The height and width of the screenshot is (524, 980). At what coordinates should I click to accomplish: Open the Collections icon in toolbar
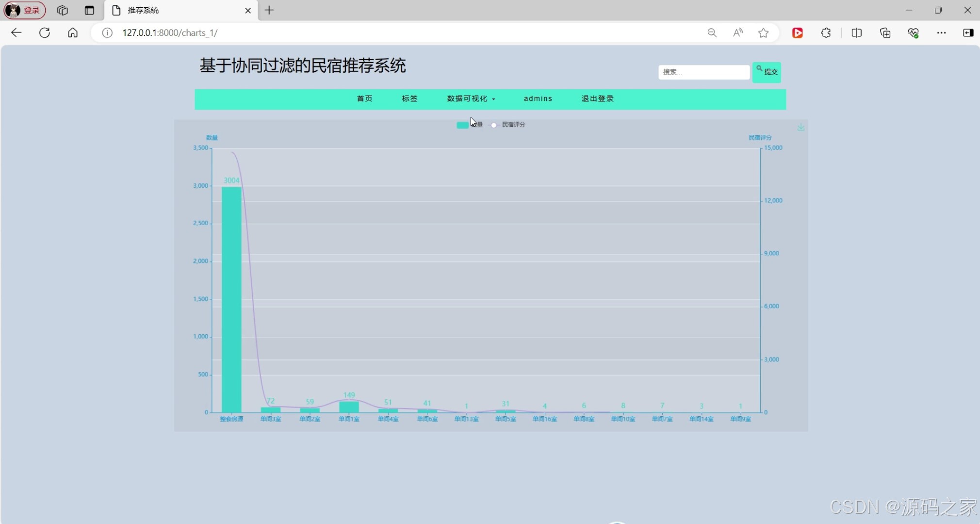(x=885, y=33)
